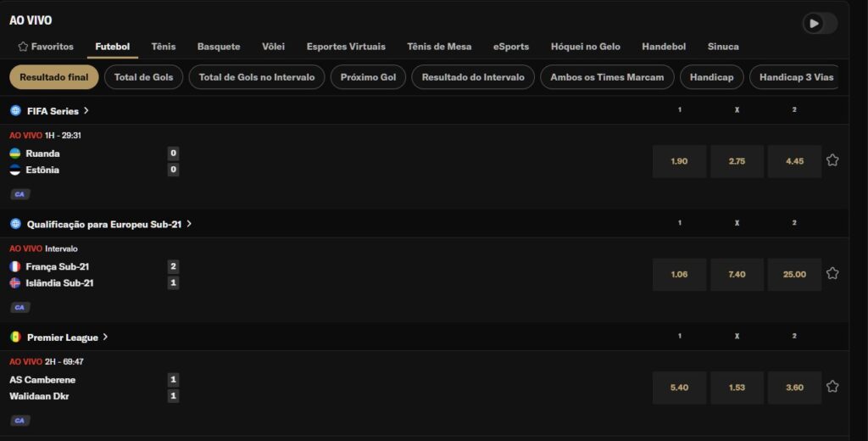Bet on Camberene-Walidaan draw at 1.53

coord(737,388)
